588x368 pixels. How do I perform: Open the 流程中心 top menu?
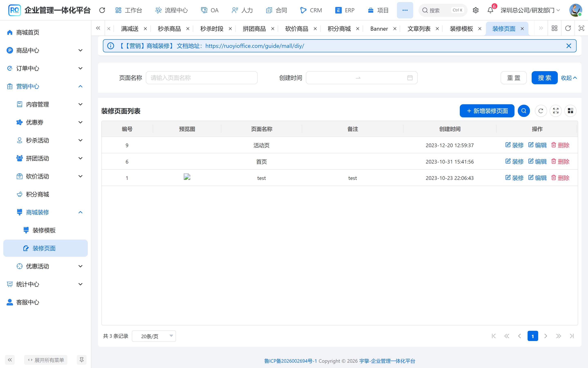pos(171,10)
